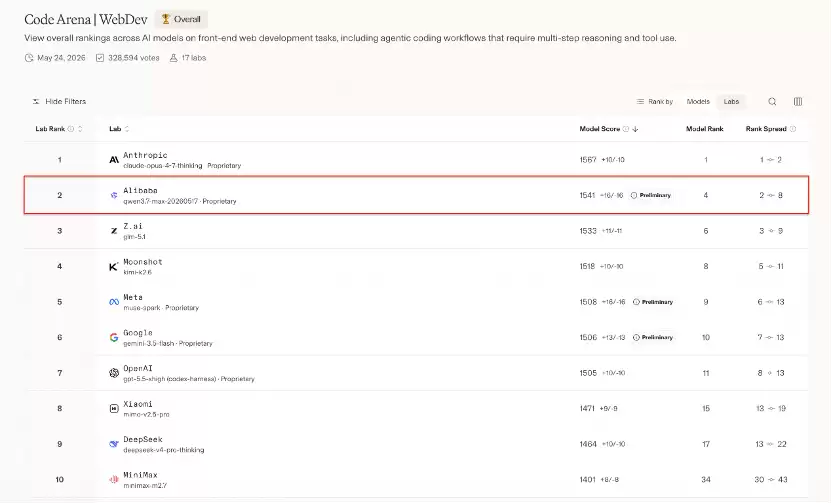Click the DeepSeek whale logo icon
This screenshot has height=504, width=832.
click(x=114, y=444)
